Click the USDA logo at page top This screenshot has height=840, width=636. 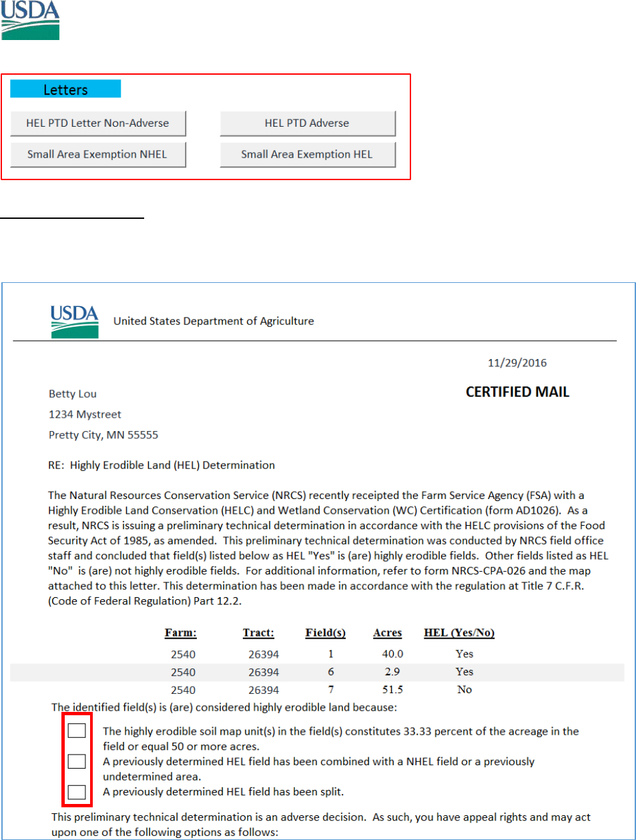(30, 21)
